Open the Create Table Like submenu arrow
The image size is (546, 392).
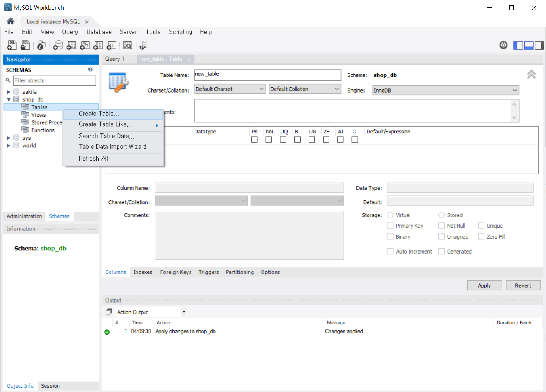(157, 125)
